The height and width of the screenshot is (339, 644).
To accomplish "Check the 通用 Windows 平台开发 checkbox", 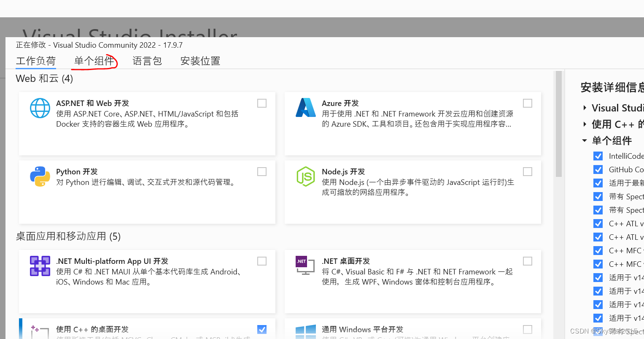I will pos(528,330).
